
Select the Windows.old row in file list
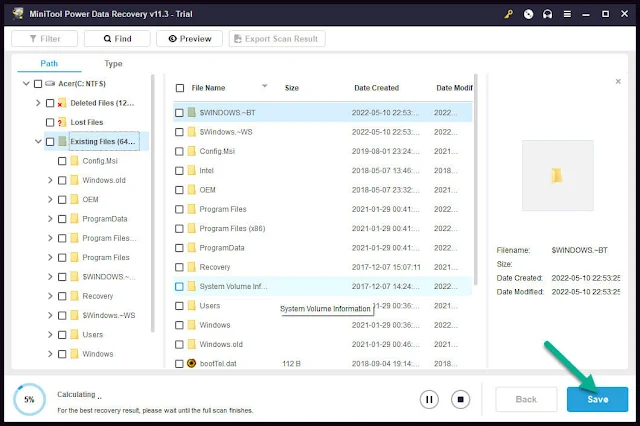322,344
